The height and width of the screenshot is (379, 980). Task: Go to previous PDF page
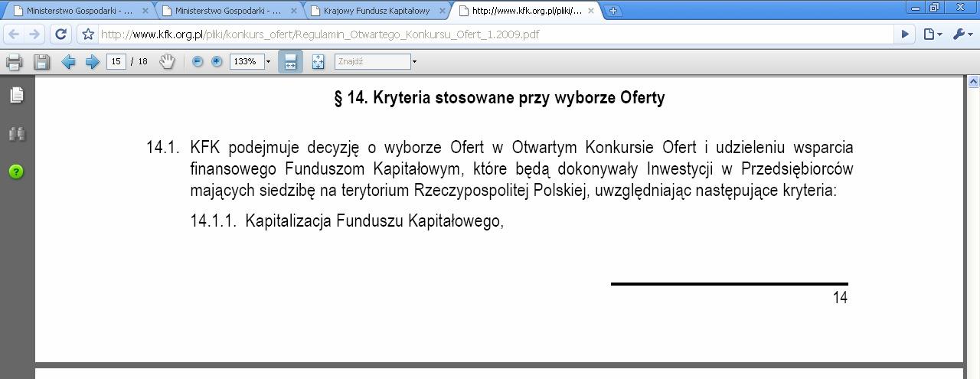point(68,62)
